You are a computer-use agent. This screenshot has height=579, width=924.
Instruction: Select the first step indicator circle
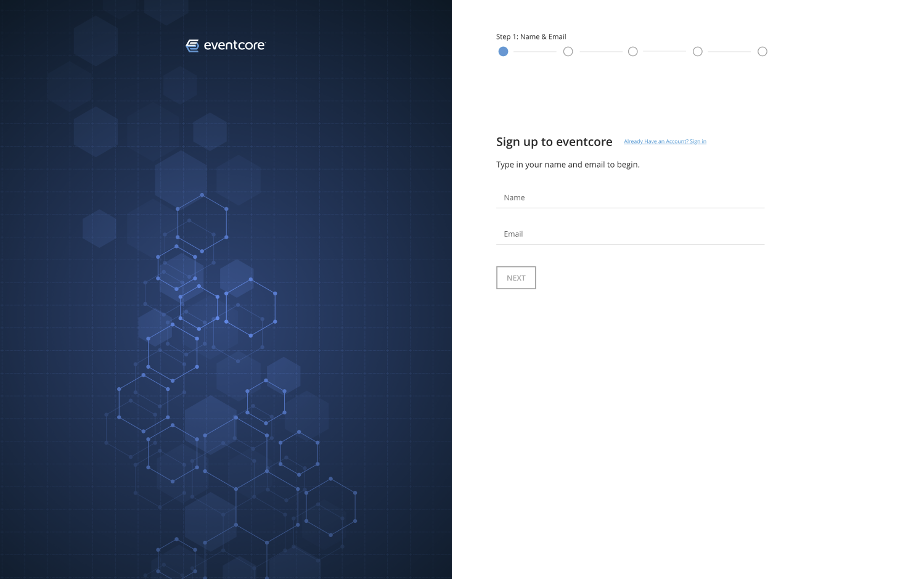503,52
